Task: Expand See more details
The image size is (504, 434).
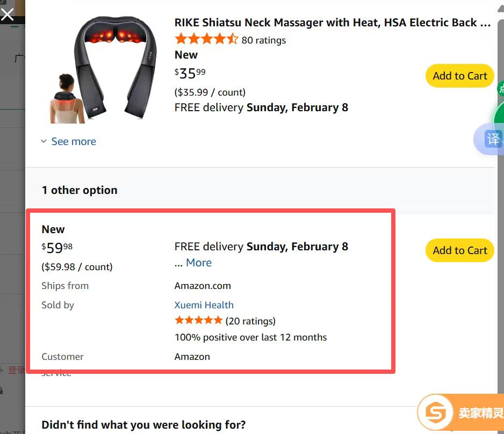Action: [74, 142]
